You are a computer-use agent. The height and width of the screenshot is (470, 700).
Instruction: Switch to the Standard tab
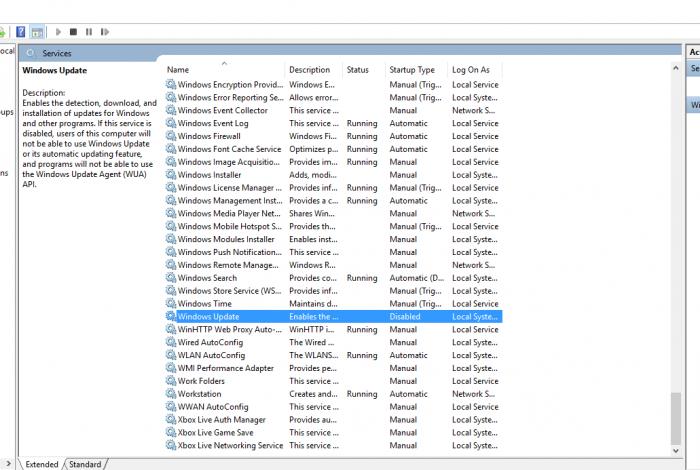(x=85, y=464)
